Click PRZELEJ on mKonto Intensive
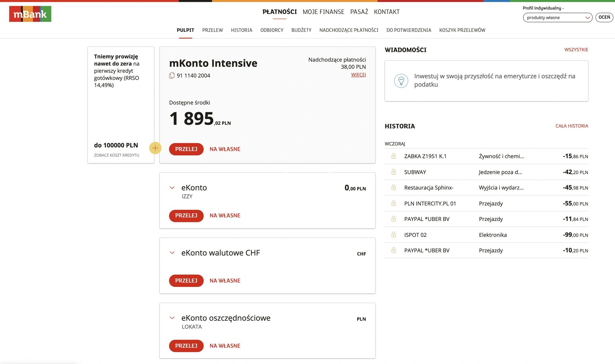615x364 pixels. coord(186,149)
